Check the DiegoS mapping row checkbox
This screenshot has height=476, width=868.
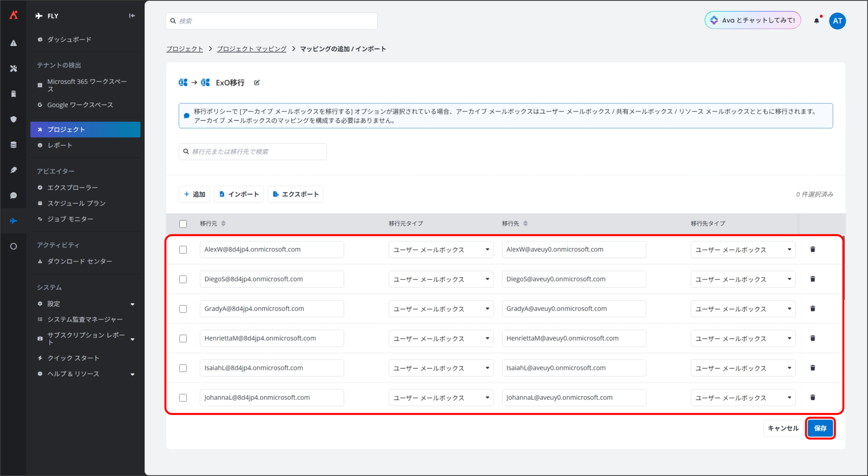pyautogui.click(x=183, y=279)
